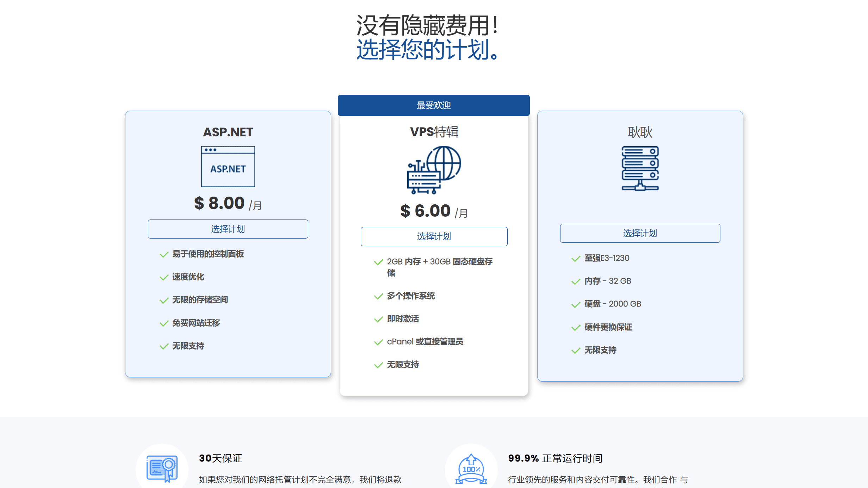Click checkmark next to 易于使用的控制面板

tap(164, 254)
